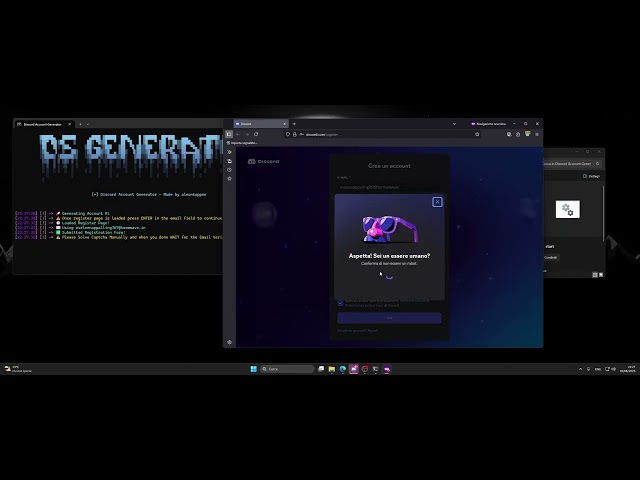
Task: Show site padlock security info
Action: point(295,134)
